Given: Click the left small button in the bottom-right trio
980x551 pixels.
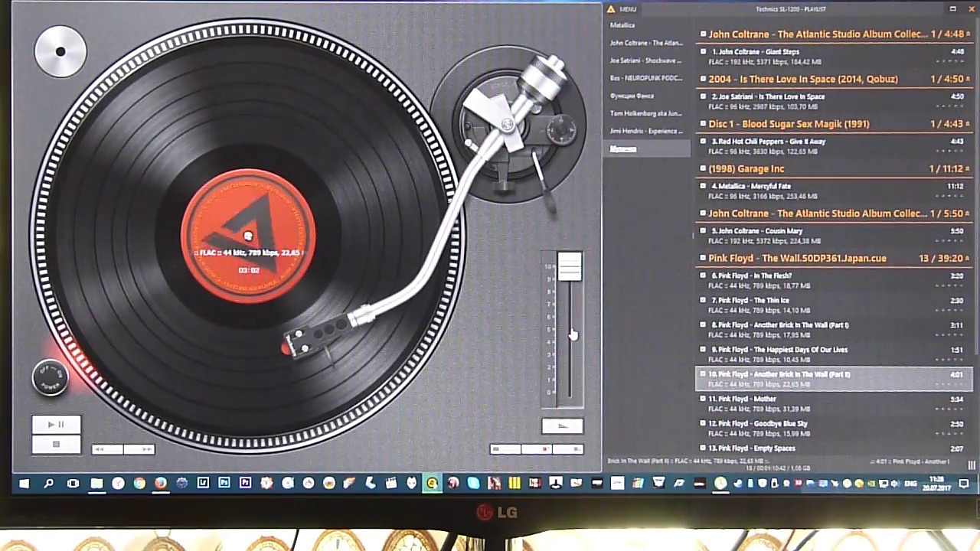Looking at the screenshot, I should click(505, 449).
